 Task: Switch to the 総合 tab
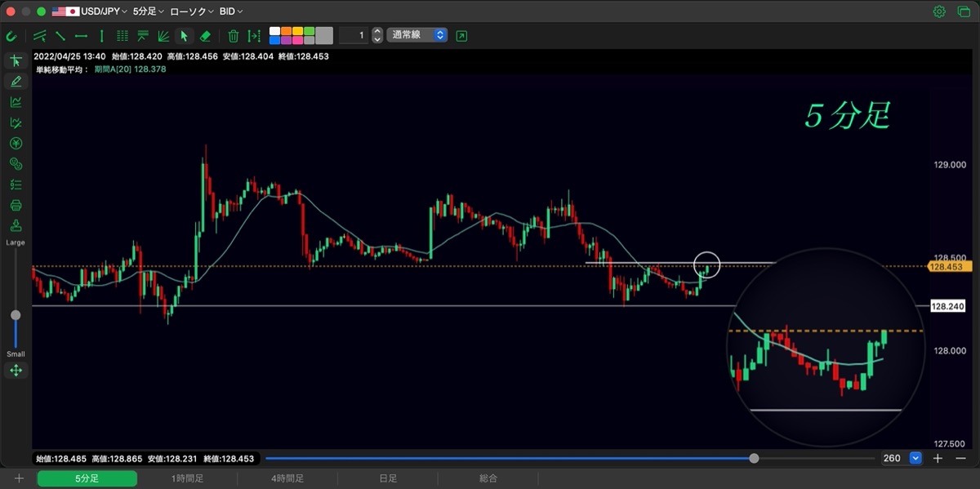[x=488, y=478]
